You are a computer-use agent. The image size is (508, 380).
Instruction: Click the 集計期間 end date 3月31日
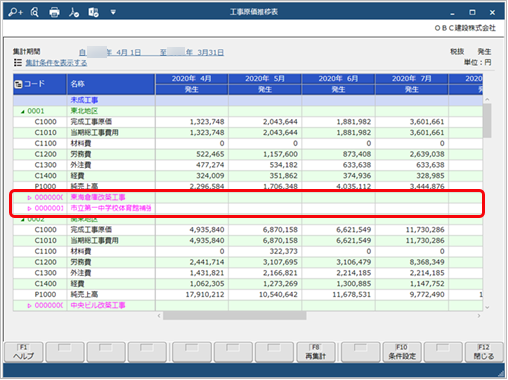(x=210, y=52)
